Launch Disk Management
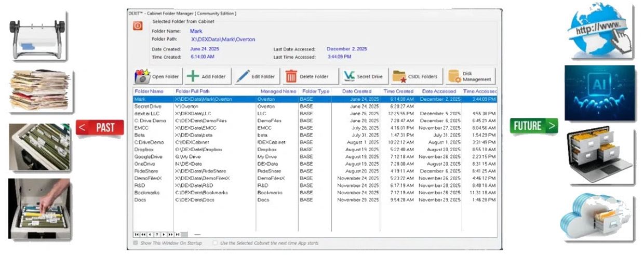 469,76
